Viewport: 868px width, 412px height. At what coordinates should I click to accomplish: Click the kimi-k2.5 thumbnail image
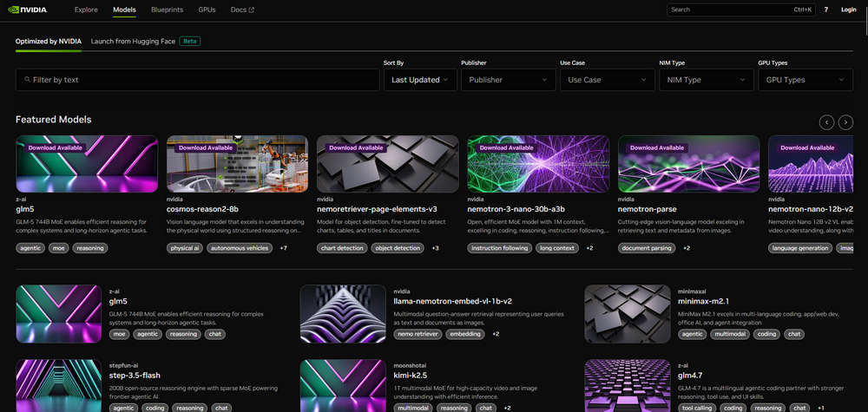(x=343, y=385)
